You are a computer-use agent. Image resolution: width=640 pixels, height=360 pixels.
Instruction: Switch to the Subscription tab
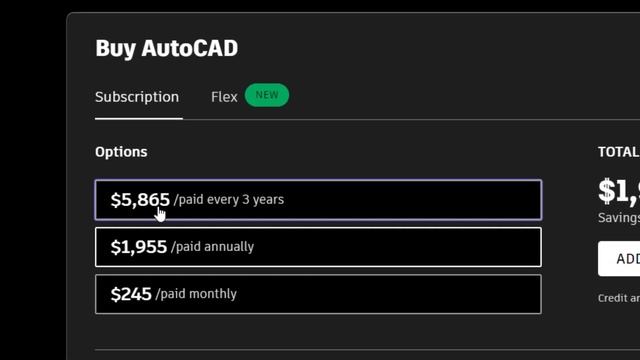pyautogui.click(x=137, y=97)
